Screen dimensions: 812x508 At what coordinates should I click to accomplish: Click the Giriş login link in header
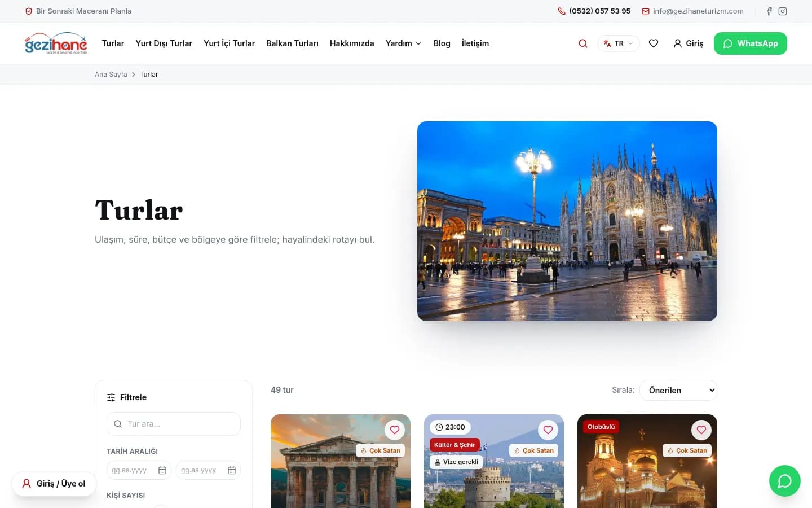pyautogui.click(x=689, y=43)
